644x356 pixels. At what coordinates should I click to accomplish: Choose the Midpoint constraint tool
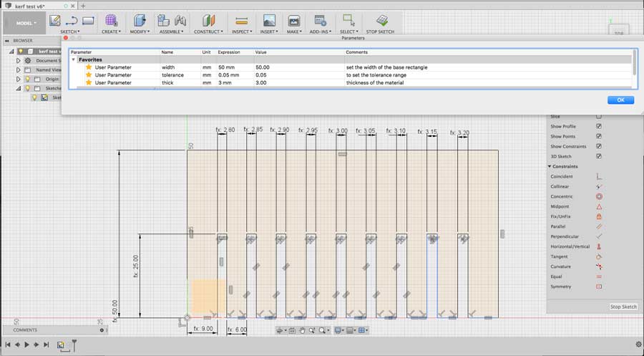pyautogui.click(x=599, y=206)
